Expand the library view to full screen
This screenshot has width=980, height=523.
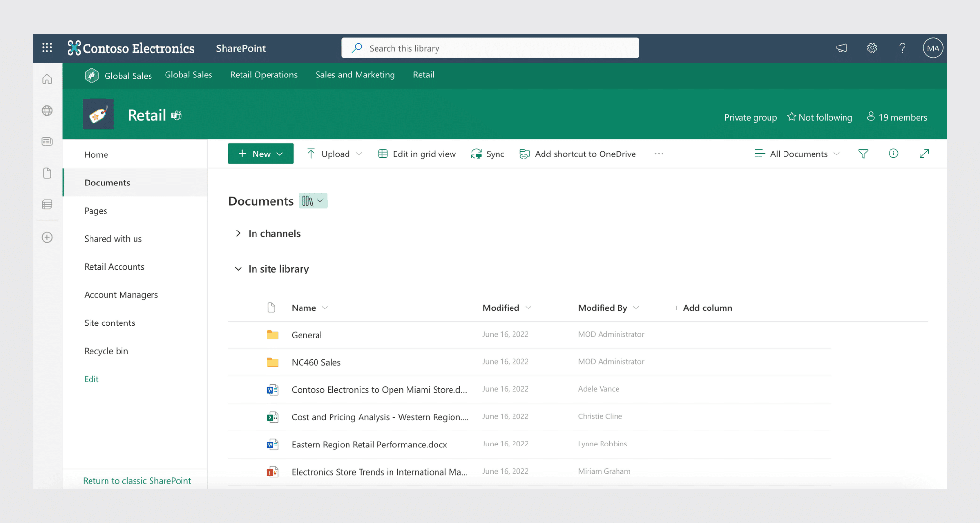[924, 154]
